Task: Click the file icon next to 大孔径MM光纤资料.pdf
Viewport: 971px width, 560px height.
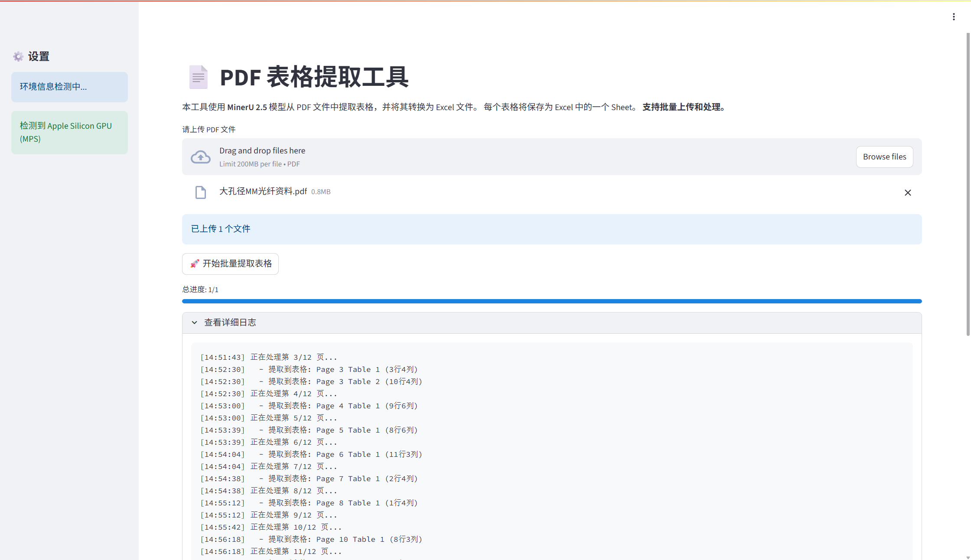Action: click(x=200, y=192)
